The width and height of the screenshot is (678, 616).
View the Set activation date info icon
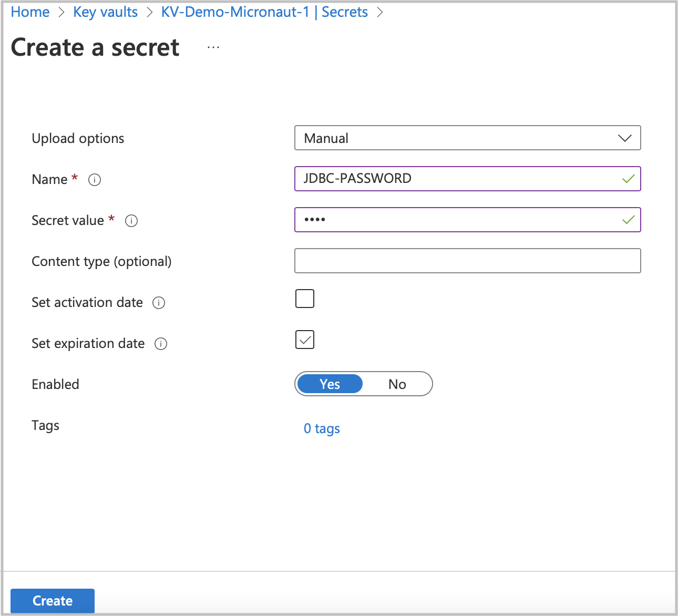point(159,303)
